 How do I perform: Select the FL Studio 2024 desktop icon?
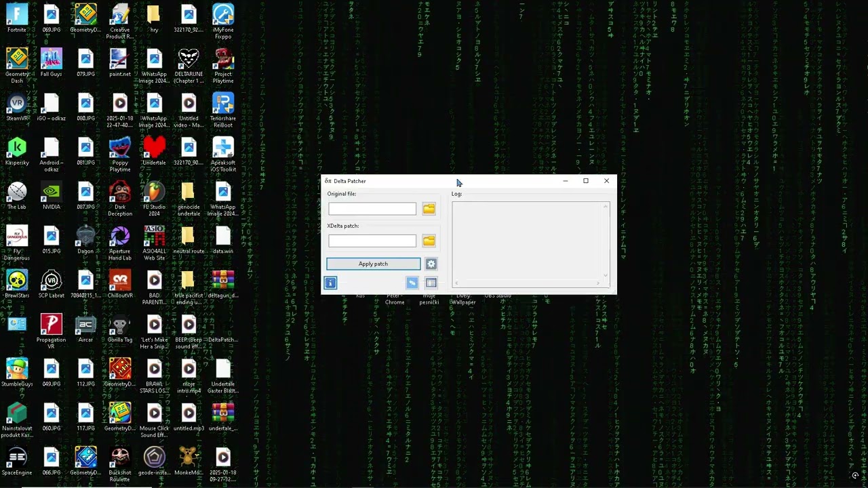pyautogui.click(x=154, y=199)
